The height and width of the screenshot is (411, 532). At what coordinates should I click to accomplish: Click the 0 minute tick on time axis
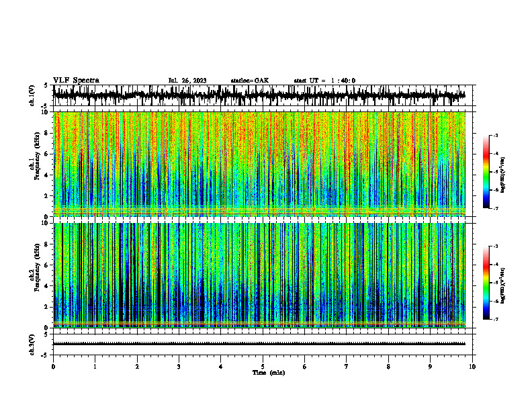coord(53,367)
